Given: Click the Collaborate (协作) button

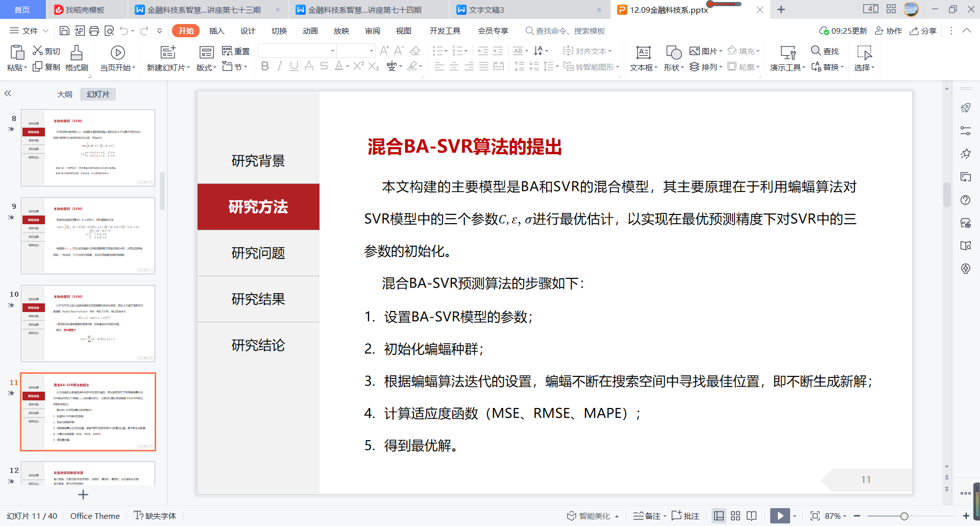Looking at the screenshot, I should tap(889, 31).
